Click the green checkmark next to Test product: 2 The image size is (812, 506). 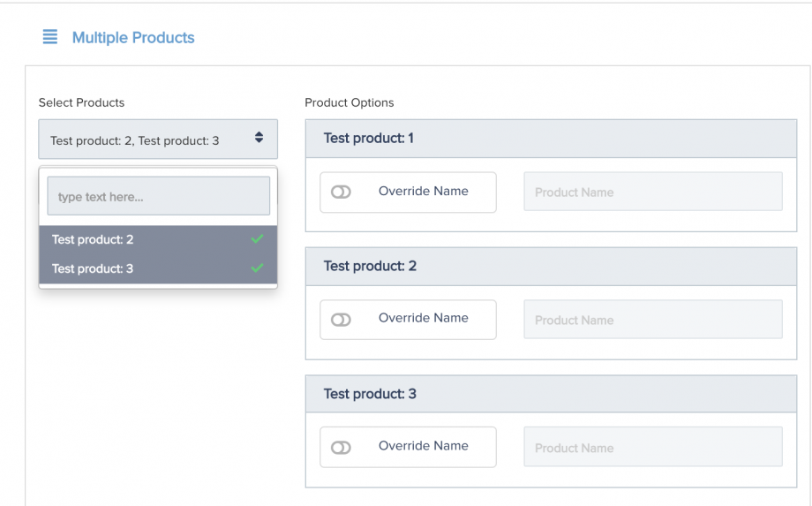click(x=257, y=238)
